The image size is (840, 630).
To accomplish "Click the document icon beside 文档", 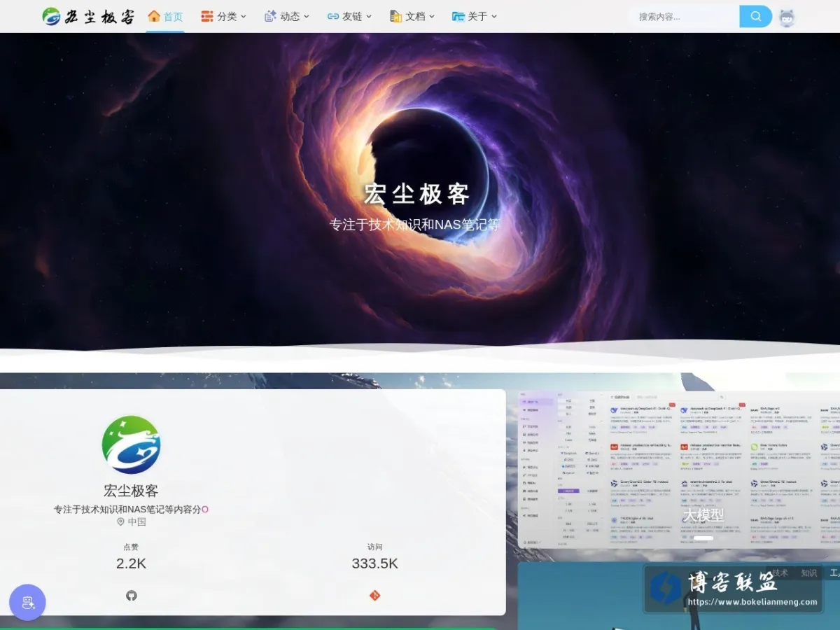I will click(395, 16).
